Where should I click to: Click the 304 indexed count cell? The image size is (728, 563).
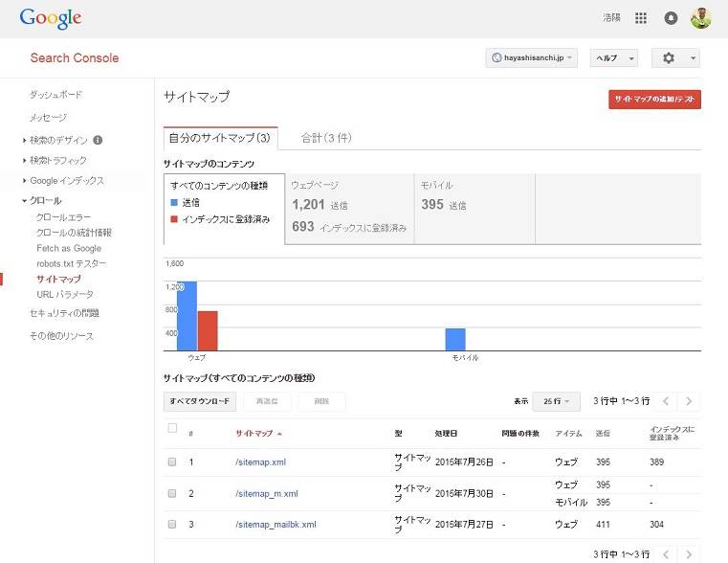(656, 525)
